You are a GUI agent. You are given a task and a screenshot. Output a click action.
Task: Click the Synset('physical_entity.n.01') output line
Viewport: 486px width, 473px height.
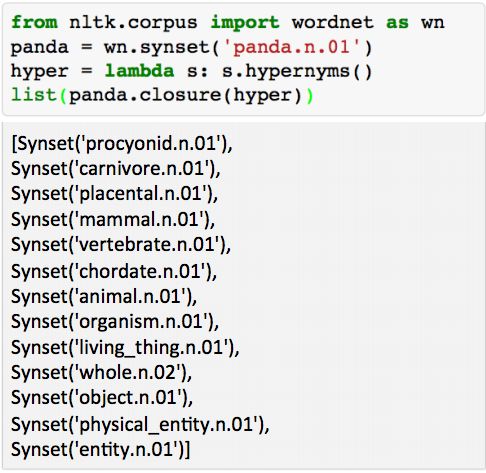140,425
